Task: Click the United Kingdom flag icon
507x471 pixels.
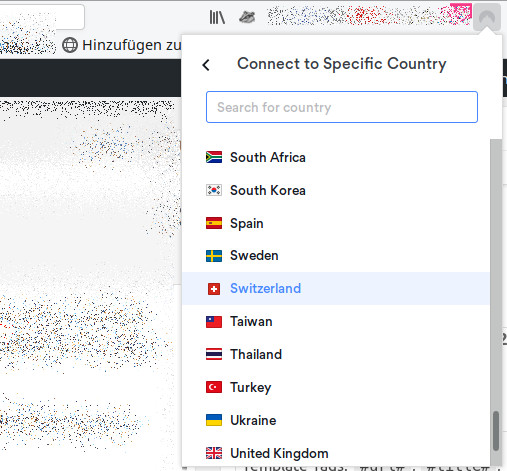Action: point(214,453)
